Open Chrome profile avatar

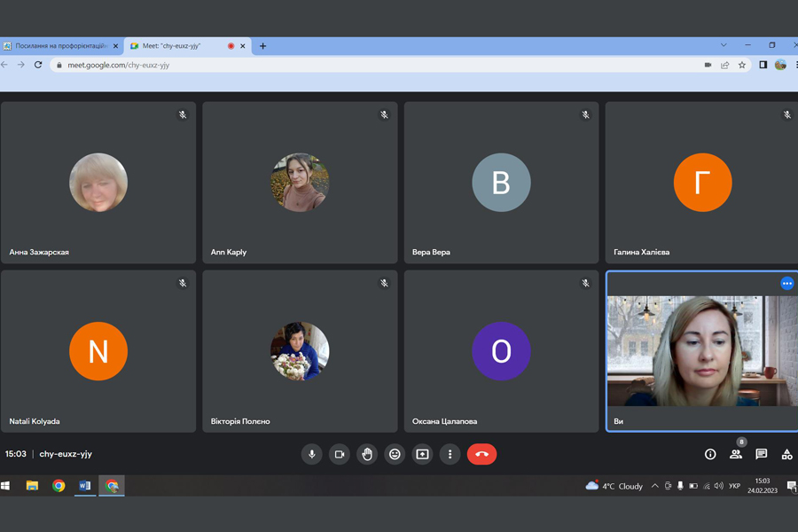coord(780,65)
